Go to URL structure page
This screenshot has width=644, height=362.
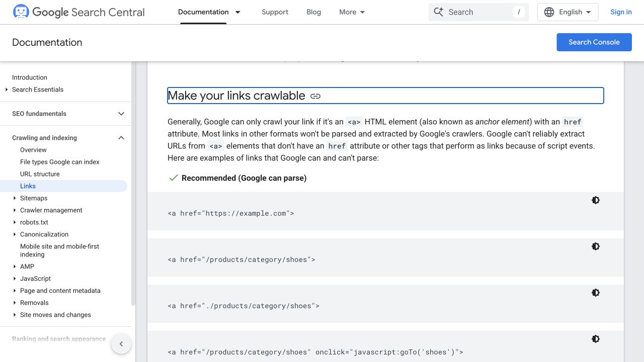tap(40, 174)
